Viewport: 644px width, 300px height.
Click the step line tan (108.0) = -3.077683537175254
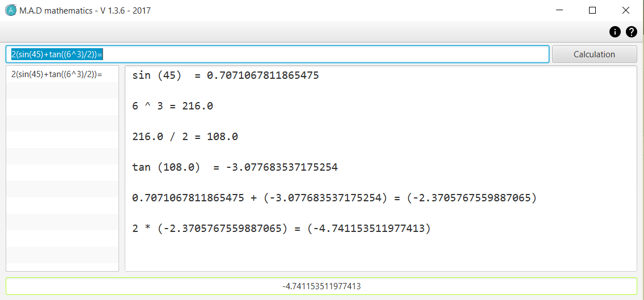pyautogui.click(x=235, y=168)
